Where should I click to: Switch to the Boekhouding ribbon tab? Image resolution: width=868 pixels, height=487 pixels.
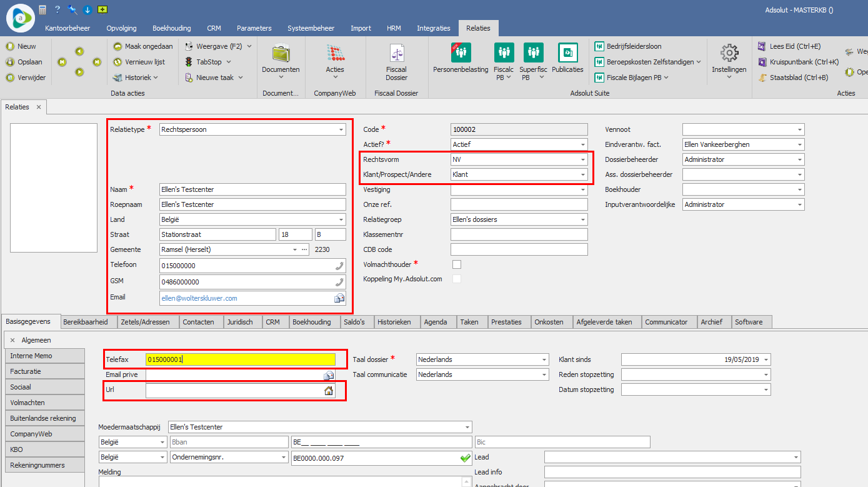172,28
